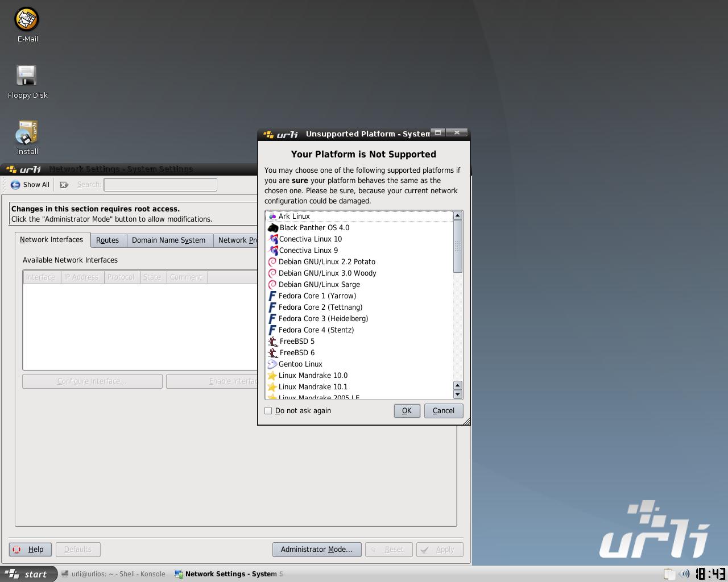Screen dimensions: 728x582
Task: Choose the Debian GNU/Linux Sarge icon
Action: coord(272,284)
